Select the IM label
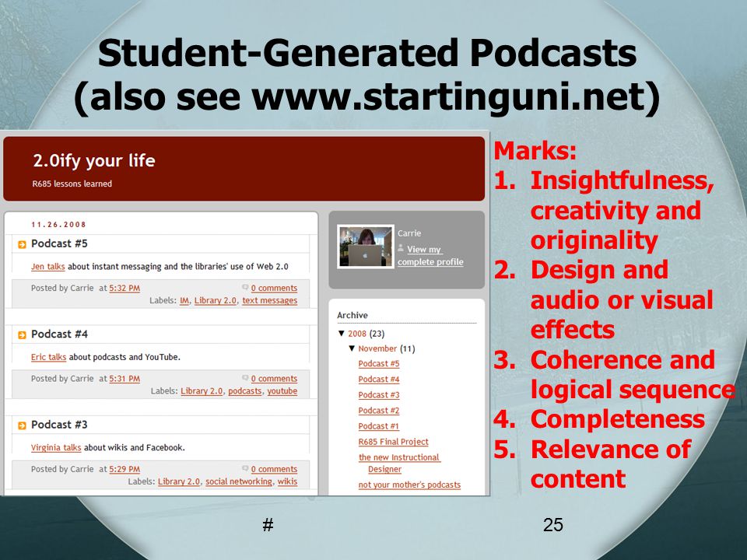The width and height of the screenshot is (747, 560). pyautogui.click(x=184, y=300)
